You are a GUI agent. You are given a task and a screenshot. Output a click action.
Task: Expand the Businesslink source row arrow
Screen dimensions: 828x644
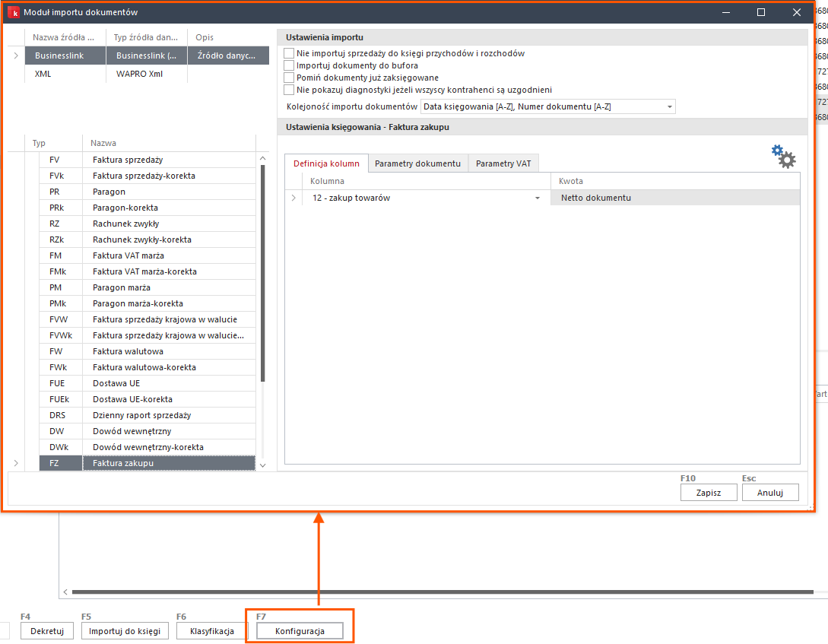tap(15, 56)
